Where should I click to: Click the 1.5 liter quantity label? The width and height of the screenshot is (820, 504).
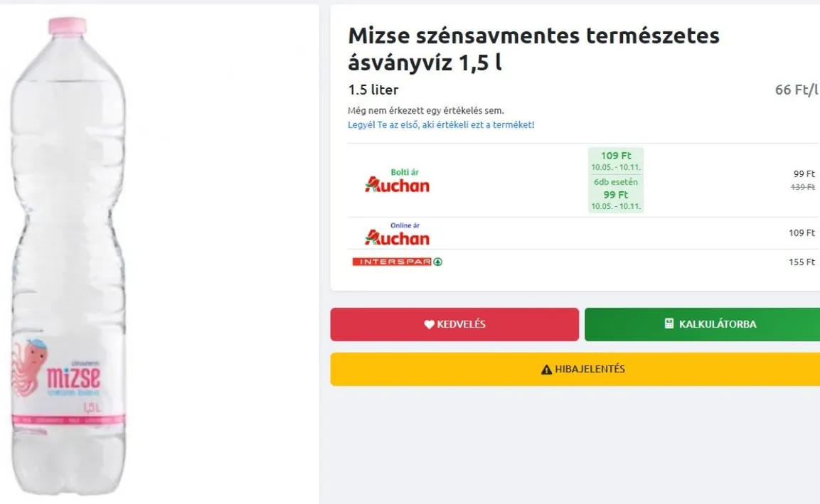pos(373,90)
